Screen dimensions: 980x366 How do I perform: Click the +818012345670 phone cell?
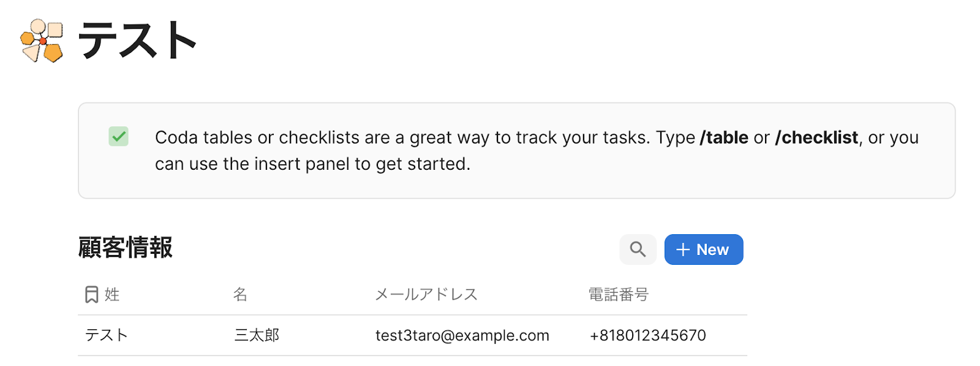pos(647,335)
